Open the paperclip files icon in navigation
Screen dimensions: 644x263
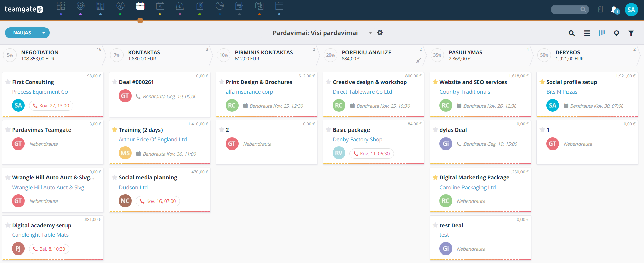pos(200,6)
